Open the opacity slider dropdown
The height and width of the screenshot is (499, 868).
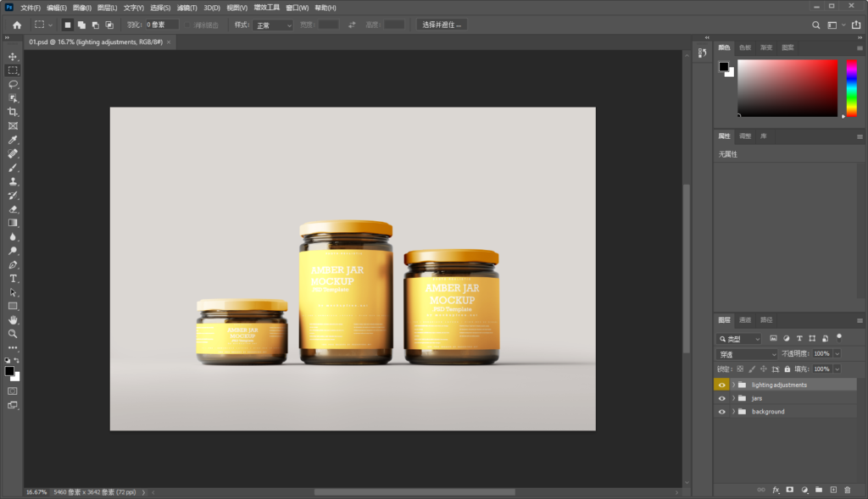click(x=837, y=354)
